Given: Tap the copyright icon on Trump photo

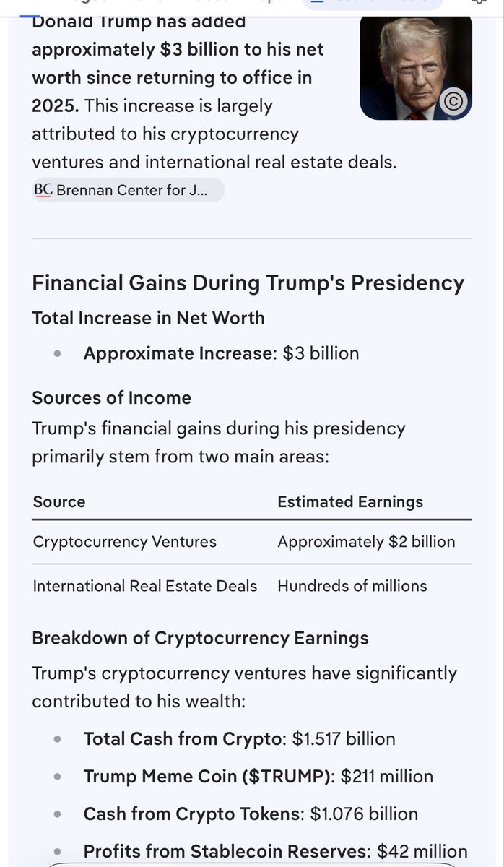Looking at the screenshot, I should (x=453, y=101).
